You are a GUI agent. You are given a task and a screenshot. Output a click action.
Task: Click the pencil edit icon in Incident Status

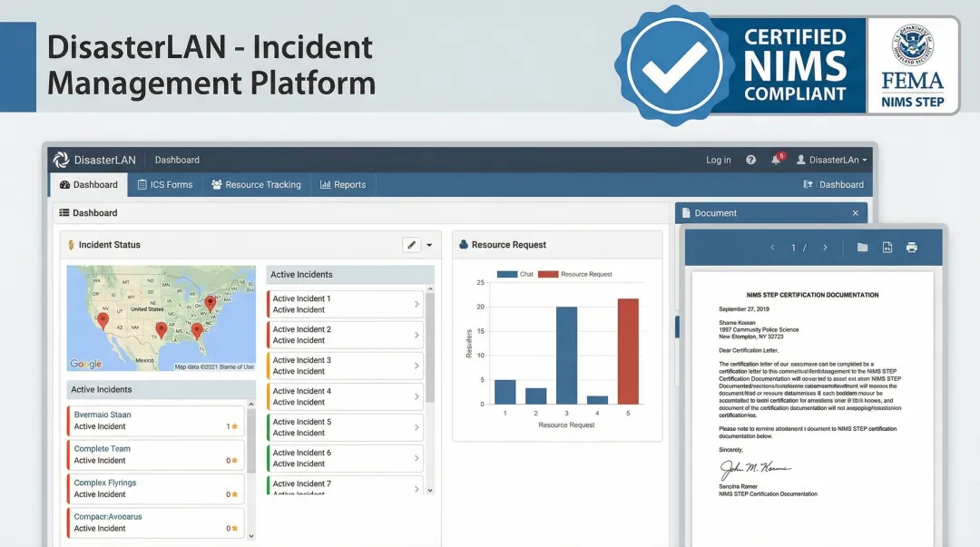click(412, 245)
